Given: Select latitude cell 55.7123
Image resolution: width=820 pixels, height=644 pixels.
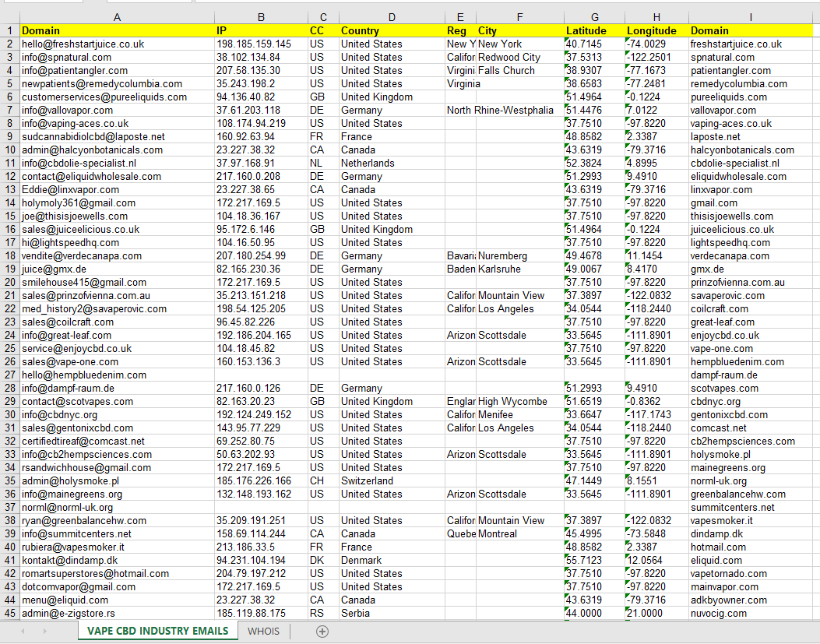Looking at the screenshot, I should (595, 561).
